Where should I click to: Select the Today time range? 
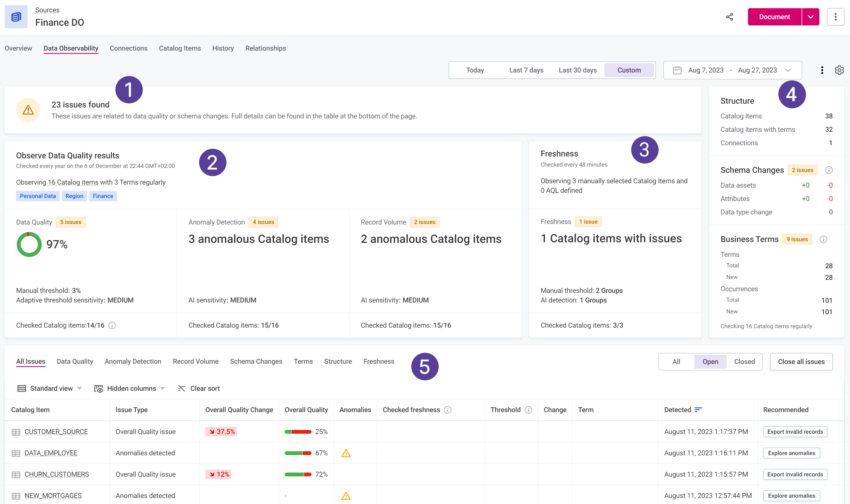(x=475, y=70)
